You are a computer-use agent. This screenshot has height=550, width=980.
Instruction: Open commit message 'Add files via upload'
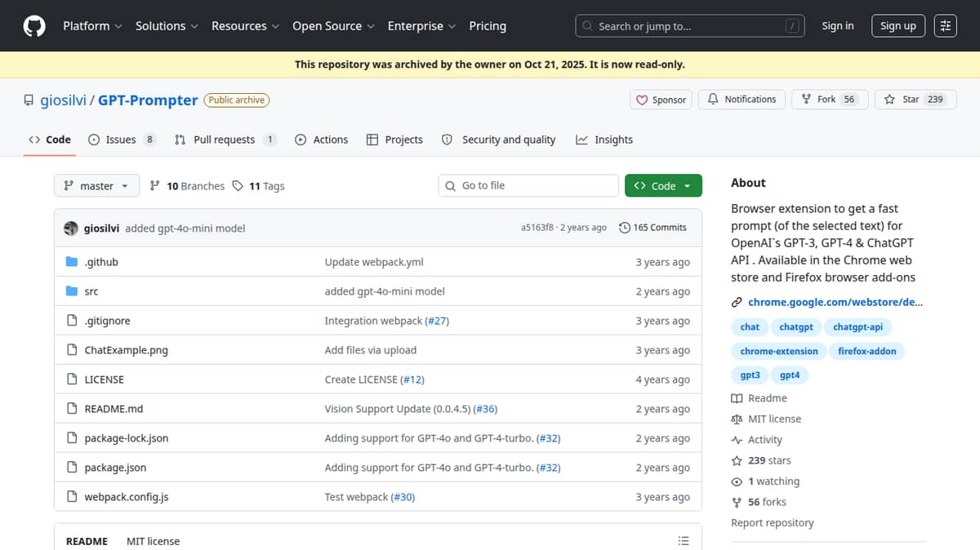pos(371,350)
